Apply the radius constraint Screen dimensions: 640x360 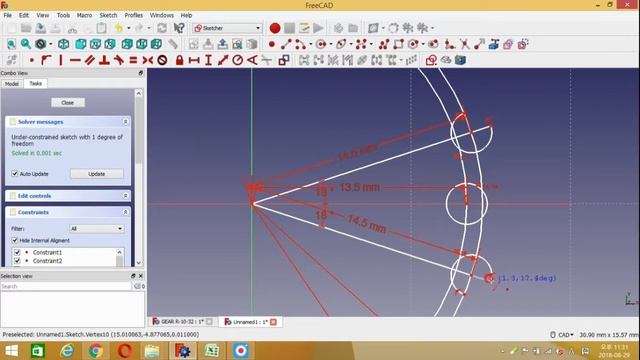[238, 60]
